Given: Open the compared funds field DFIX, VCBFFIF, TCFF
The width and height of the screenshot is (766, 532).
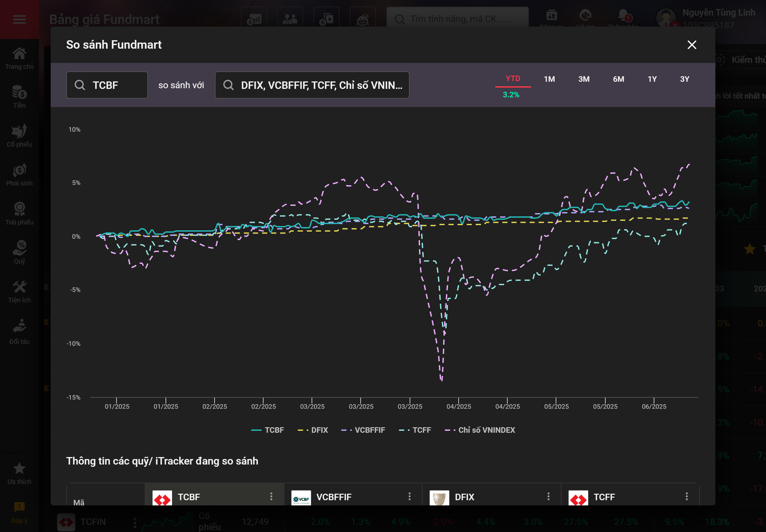Looking at the screenshot, I should (x=312, y=85).
